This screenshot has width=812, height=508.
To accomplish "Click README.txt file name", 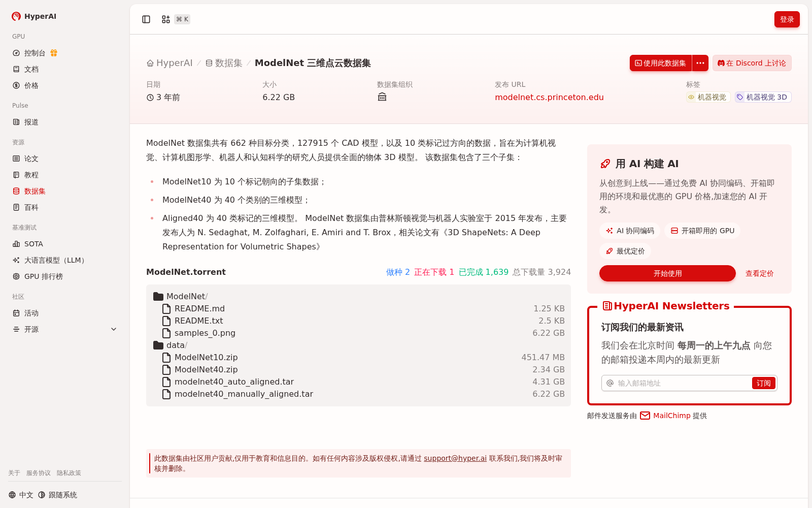I will coord(198,321).
